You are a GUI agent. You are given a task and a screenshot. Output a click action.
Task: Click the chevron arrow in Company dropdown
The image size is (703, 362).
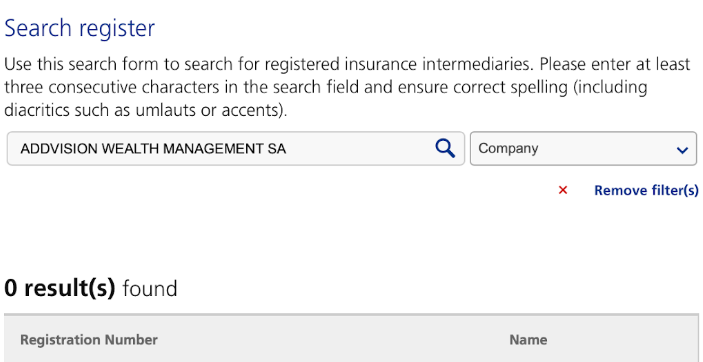tap(682, 150)
